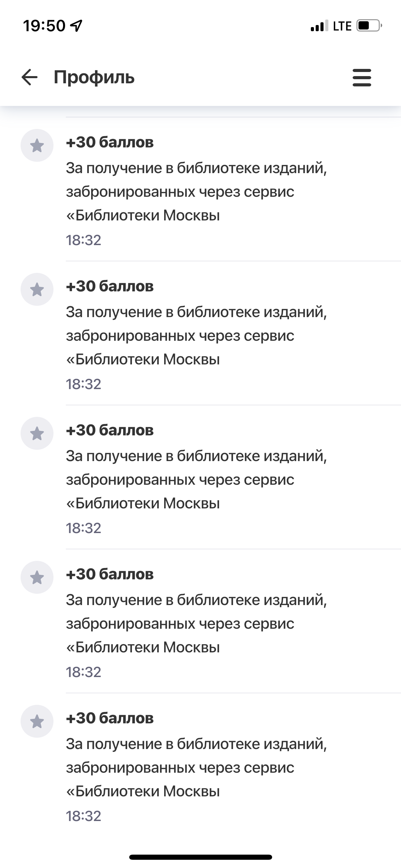Tap the star icon of the fourth entry
Viewport: 401px width, 868px height.
tap(37, 577)
